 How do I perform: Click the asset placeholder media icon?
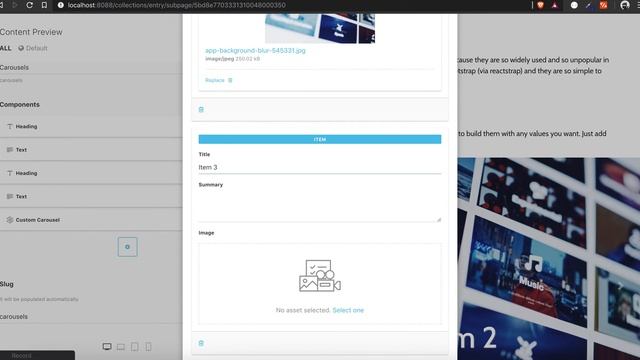[x=320, y=276]
